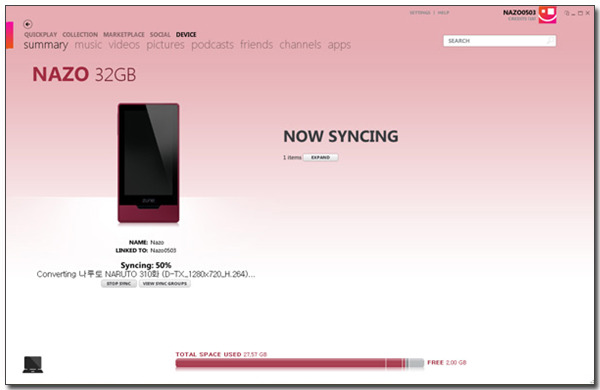Switch to the music tab
600x390 pixels.
tap(88, 45)
